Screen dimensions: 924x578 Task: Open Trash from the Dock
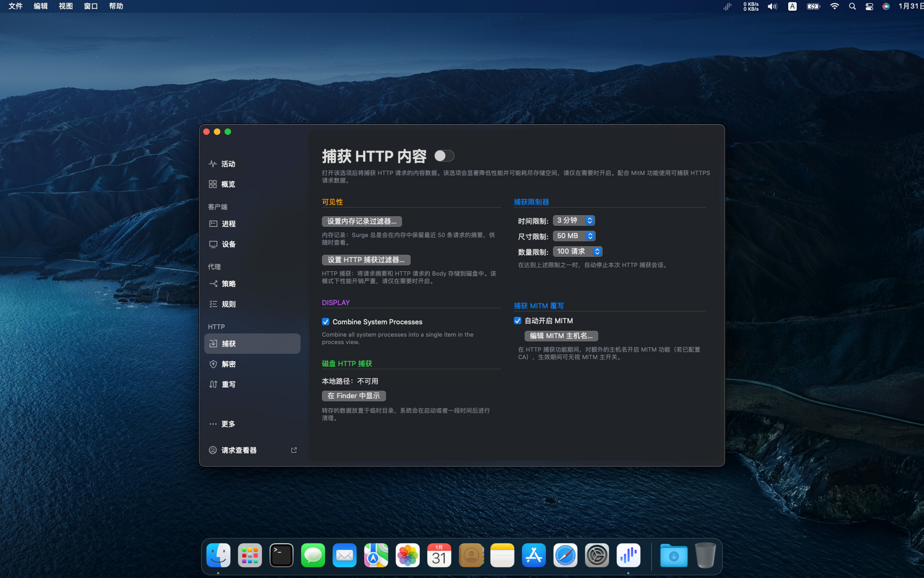coord(705,556)
